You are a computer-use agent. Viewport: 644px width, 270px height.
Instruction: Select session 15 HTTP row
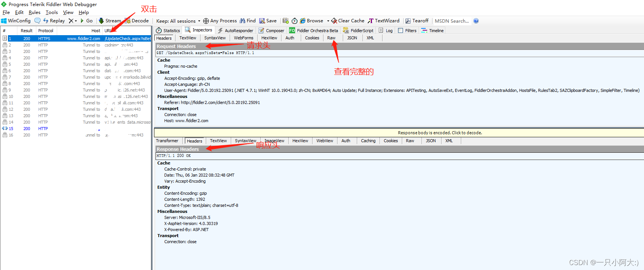tap(76, 129)
